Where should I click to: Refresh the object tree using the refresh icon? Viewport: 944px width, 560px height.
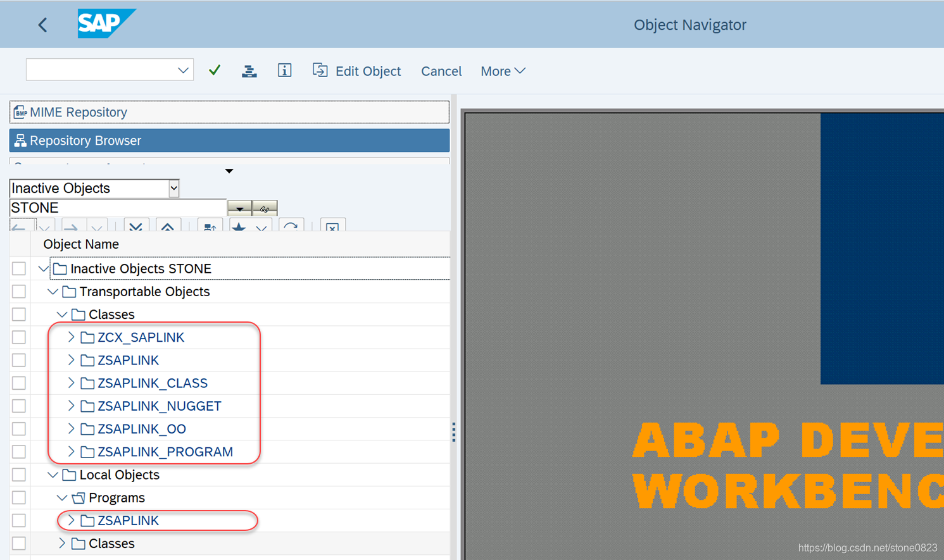click(291, 227)
